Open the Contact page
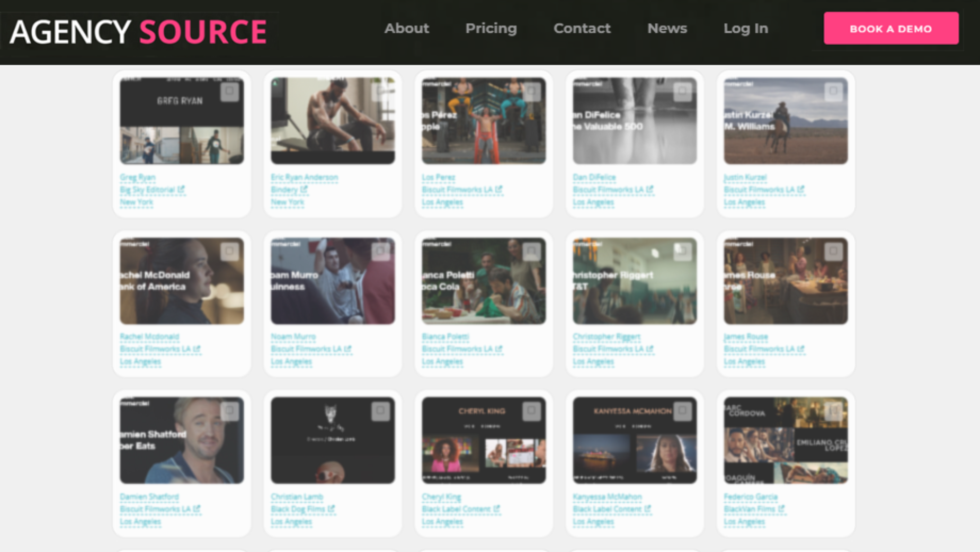 coord(582,29)
